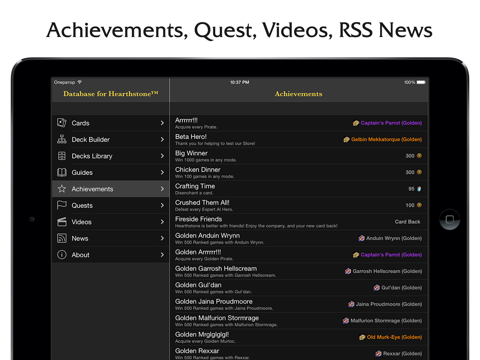Click the dust icon in Crafting Time row
This screenshot has width=480, height=360.
(419, 189)
